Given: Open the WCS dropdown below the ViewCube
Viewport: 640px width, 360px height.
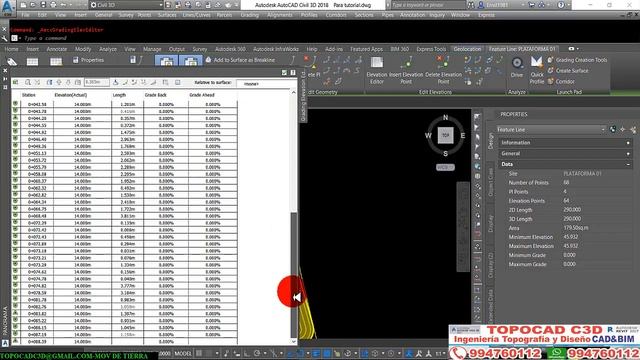Looking at the screenshot, I should point(445,167).
